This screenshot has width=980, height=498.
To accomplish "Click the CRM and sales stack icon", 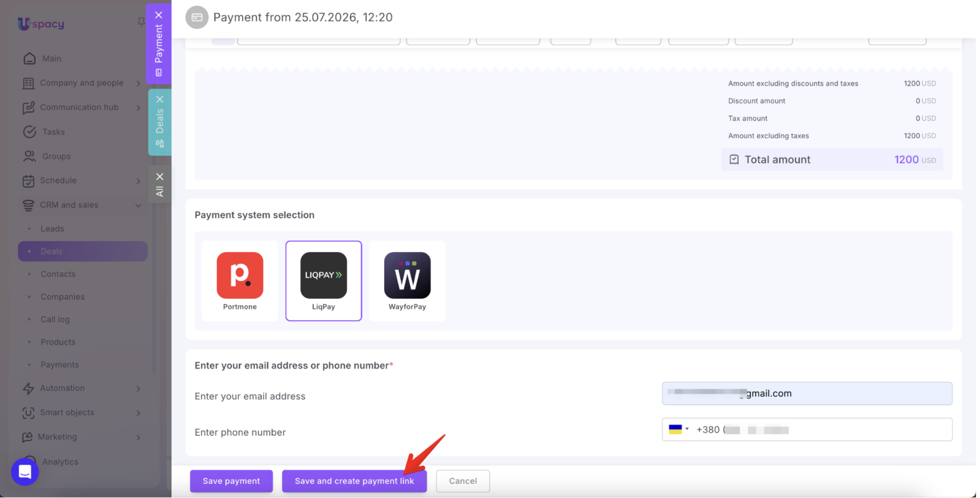I will coord(29,205).
